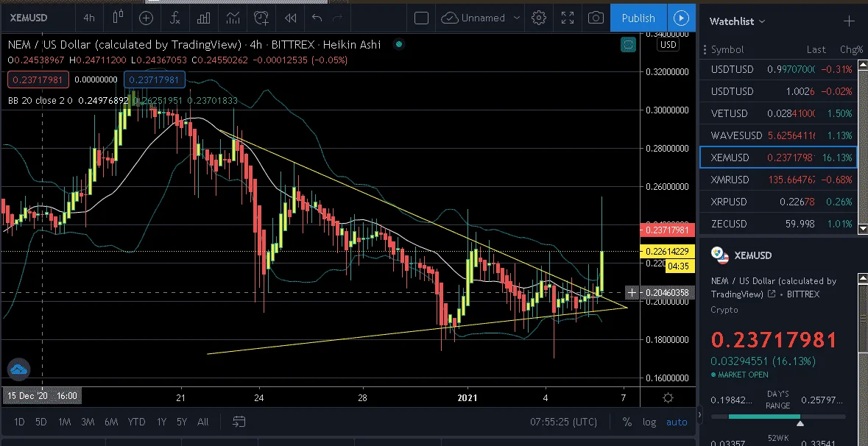Select VETUSD in the watchlist
This screenshot has height=446, width=868.
click(779, 113)
